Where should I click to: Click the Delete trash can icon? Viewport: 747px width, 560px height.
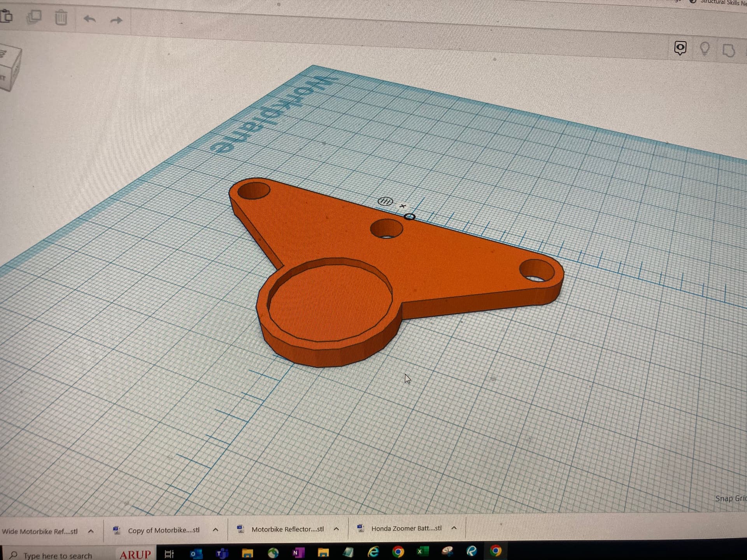point(61,18)
